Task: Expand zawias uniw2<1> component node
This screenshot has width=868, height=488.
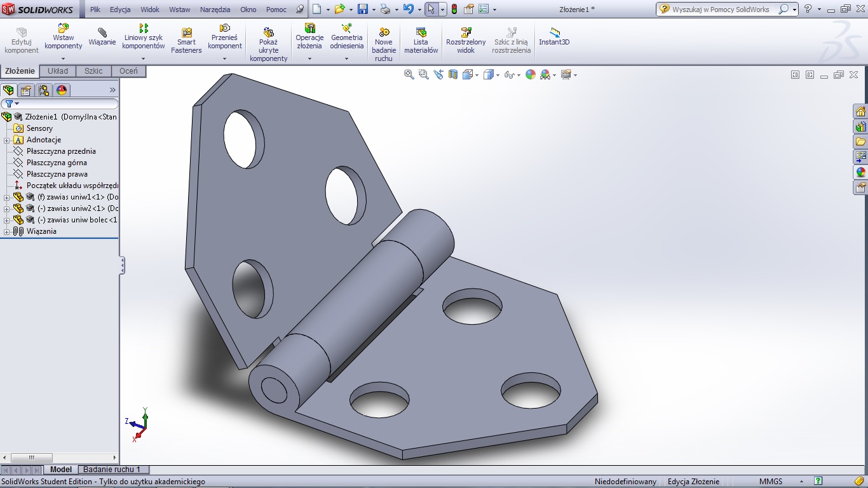Action: click(6, 208)
